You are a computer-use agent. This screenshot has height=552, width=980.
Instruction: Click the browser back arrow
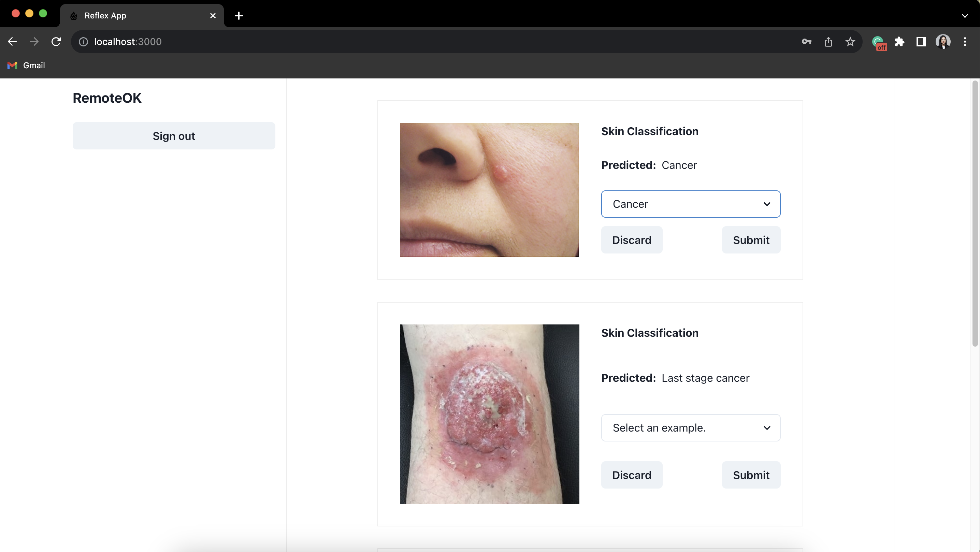coord(12,42)
